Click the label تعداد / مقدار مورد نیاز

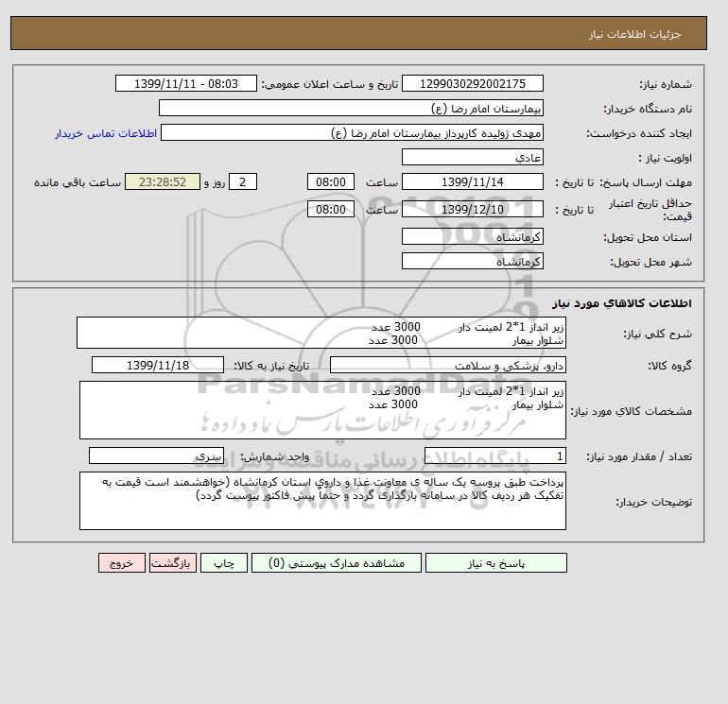[639, 456]
